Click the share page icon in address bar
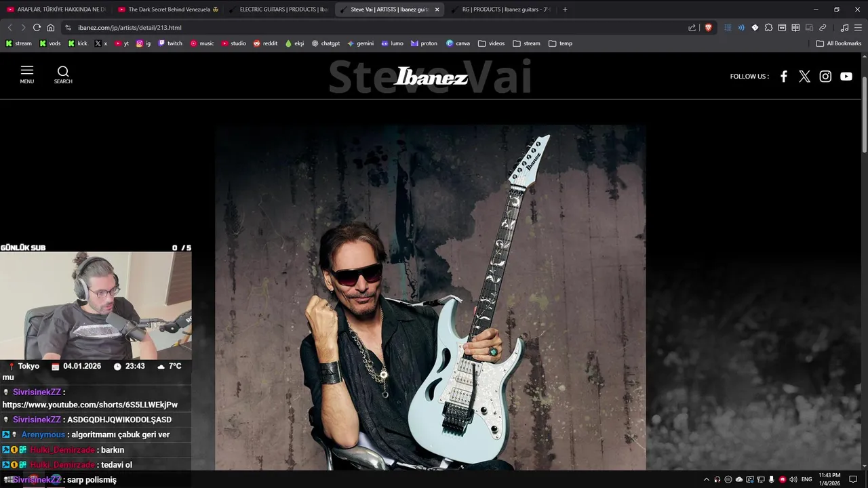Viewport: 868px width, 488px height. pos(692,28)
